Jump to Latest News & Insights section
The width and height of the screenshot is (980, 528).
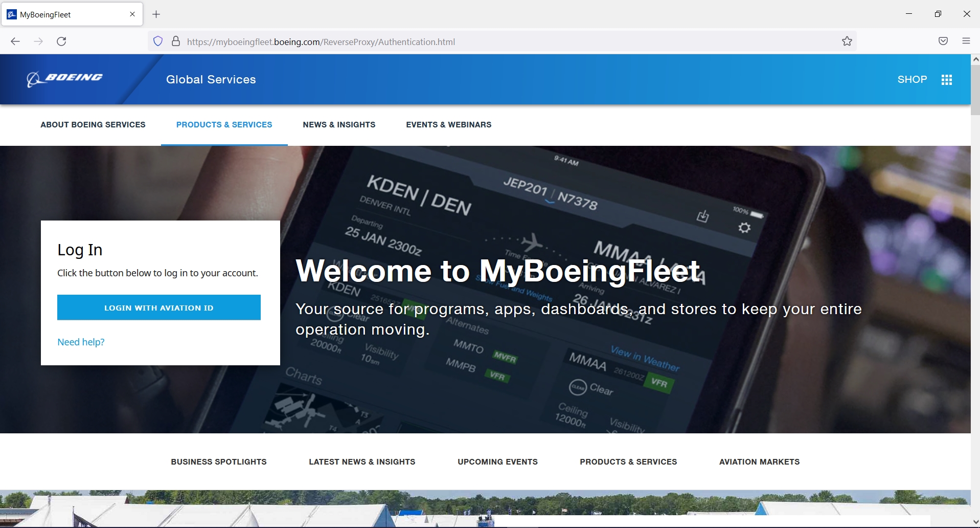[x=362, y=461]
